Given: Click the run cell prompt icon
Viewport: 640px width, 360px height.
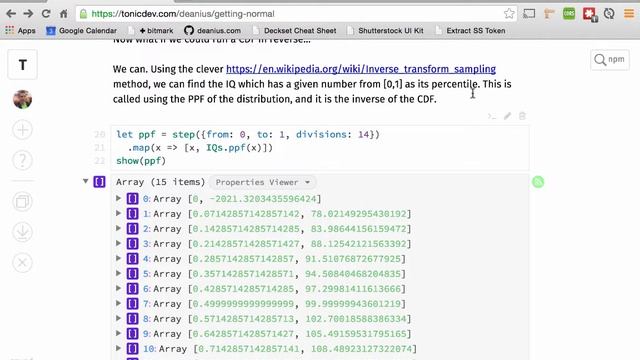Looking at the screenshot, I should point(492,116).
